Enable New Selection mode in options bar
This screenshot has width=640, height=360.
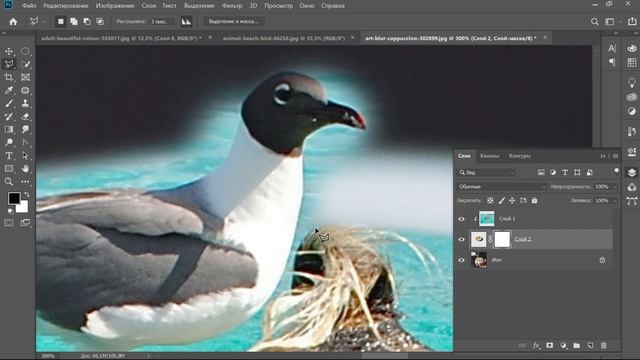point(60,22)
